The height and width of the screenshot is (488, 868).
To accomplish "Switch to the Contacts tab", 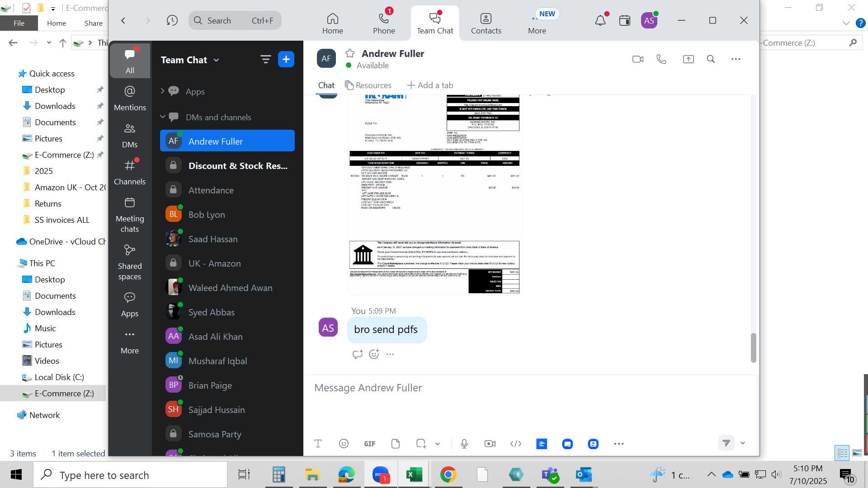I will coord(486,23).
